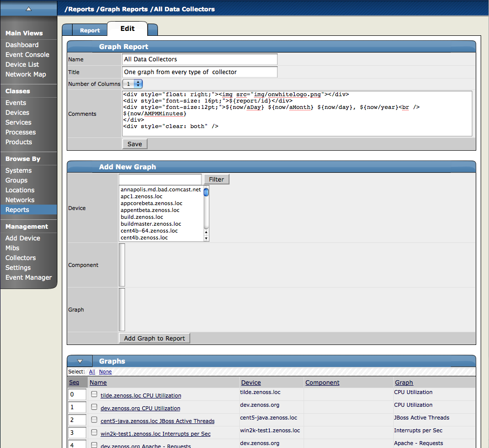Check the tilde.zenoss.loc CPU Utilization checkbox
Screen dimensions: 489x448
(94, 394)
